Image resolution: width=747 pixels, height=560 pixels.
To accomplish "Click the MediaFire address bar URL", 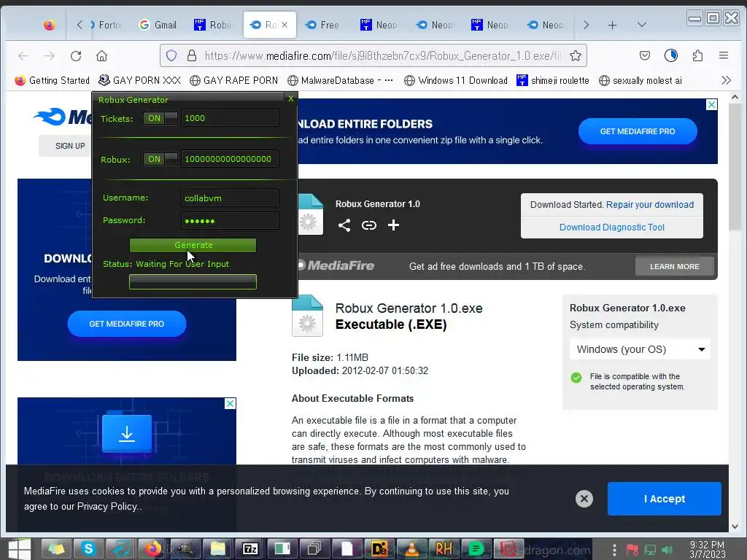I will [382, 55].
